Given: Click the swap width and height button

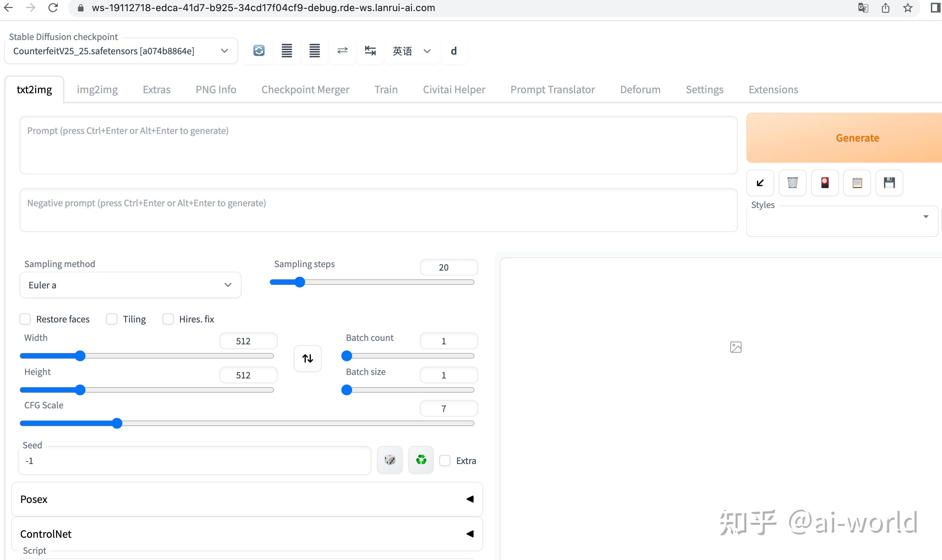Looking at the screenshot, I should [x=307, y=358].
